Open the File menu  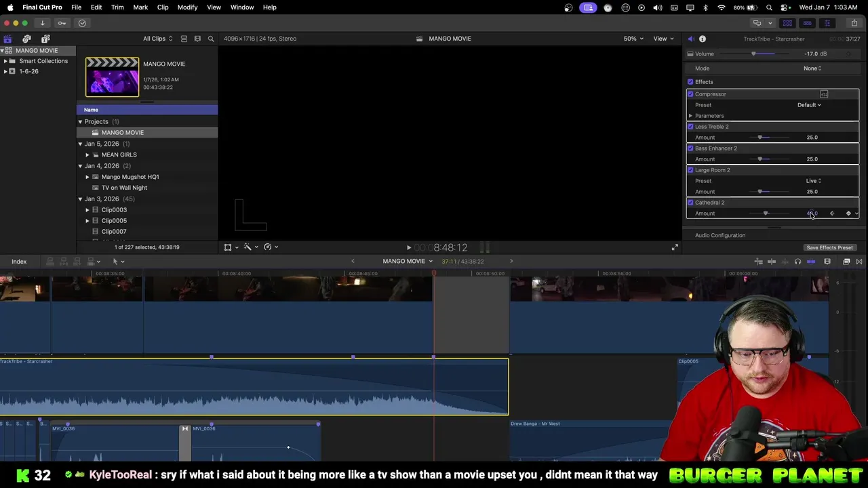[x=76, y=7]
